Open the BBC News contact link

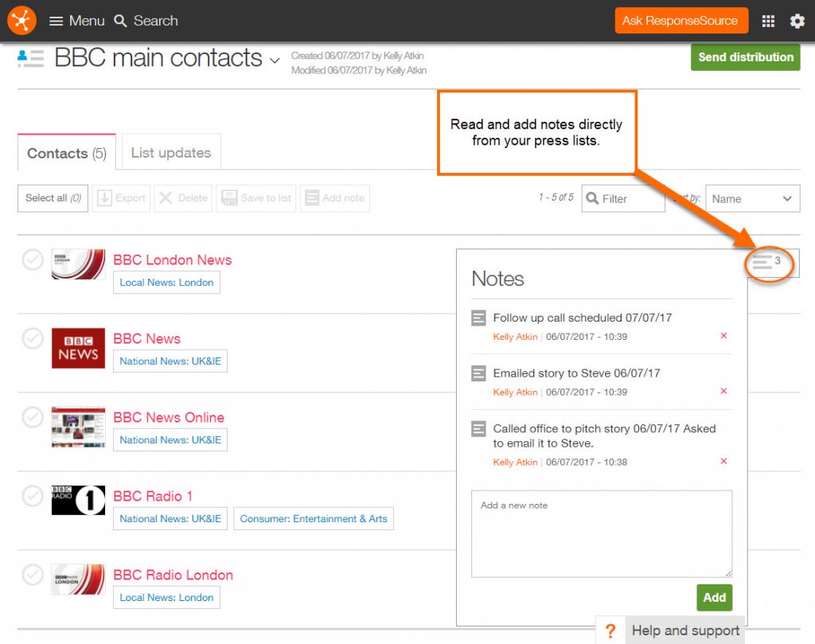[x=147, y=338]
